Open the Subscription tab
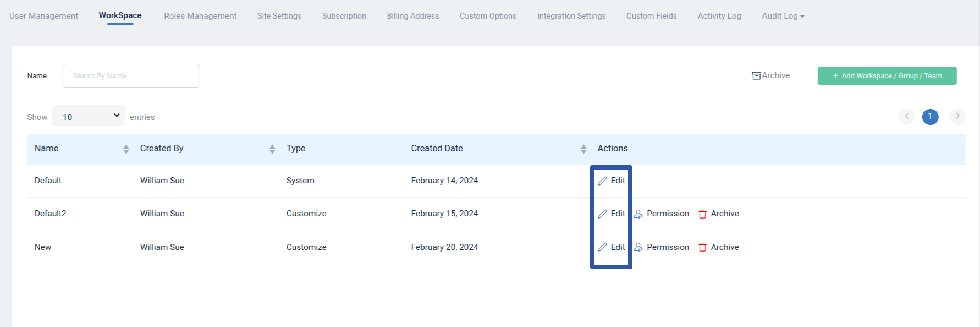Screen dimensions: 980x327 (x=344, y=16)
